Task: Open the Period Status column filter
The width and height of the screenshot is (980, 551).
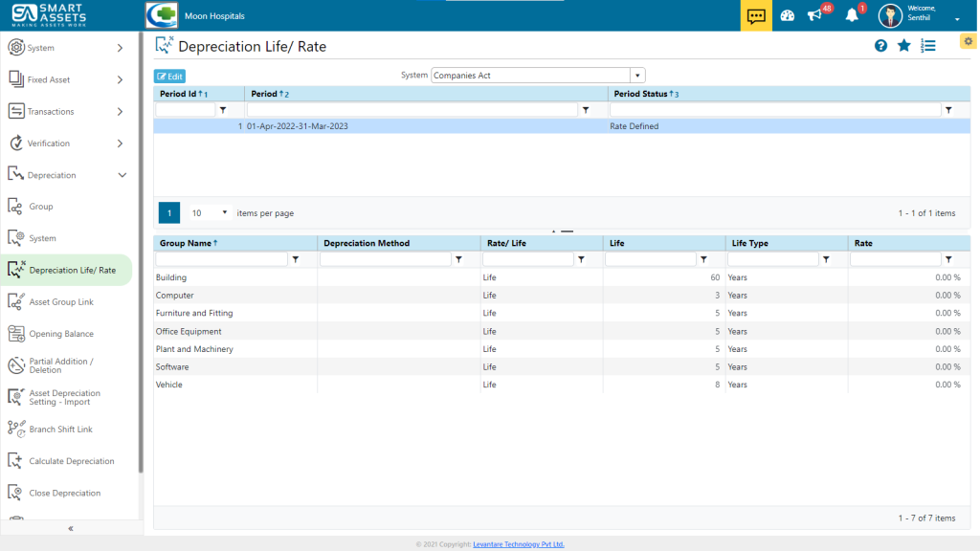Action: coord(949,109)
